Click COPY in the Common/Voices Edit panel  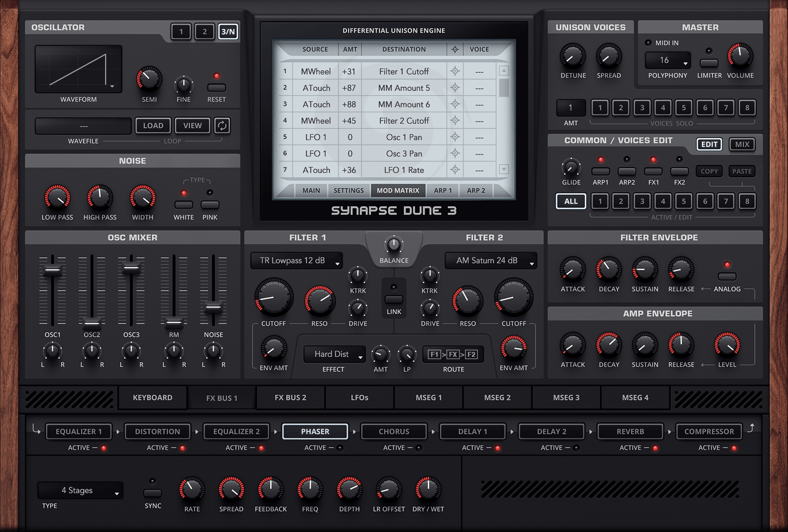point(709,171)
